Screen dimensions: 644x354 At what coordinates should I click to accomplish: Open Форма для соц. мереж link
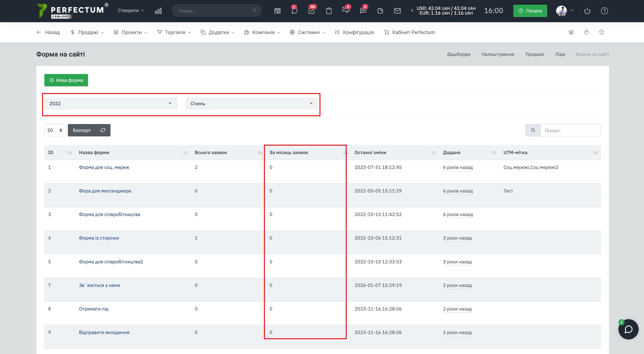(104, 167)
